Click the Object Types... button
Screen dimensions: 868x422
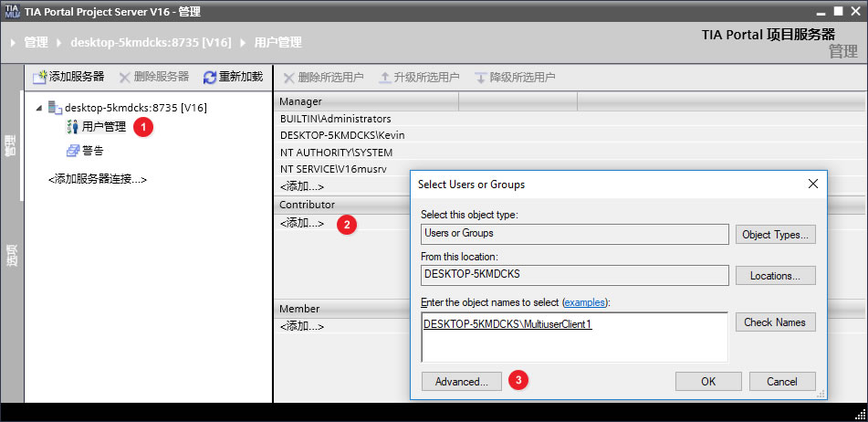(776, 234)
